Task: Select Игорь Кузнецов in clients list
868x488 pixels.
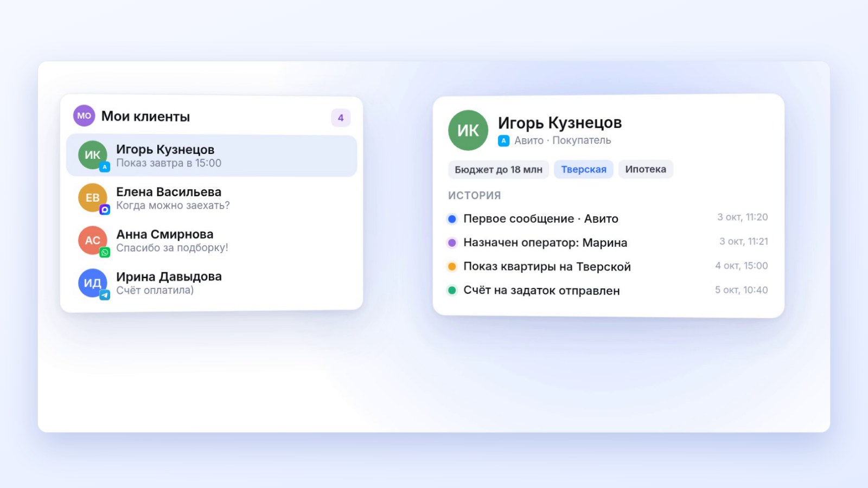Action: point(212,156)
